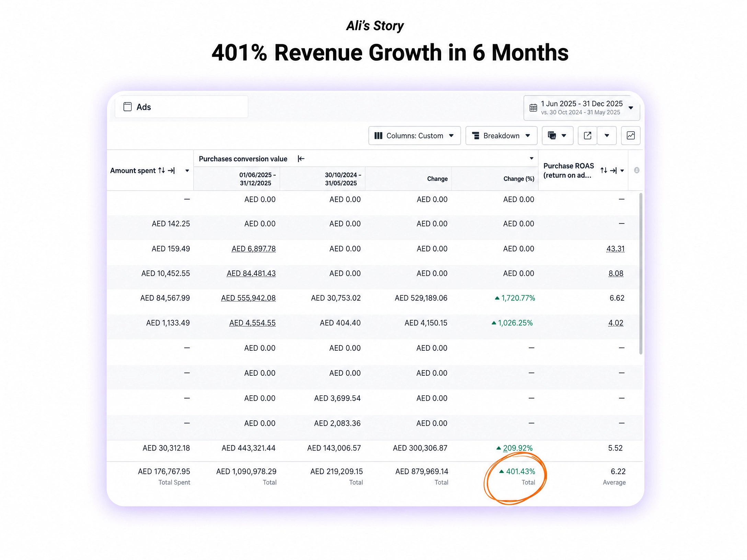The width and height of the screenshot is (747, 560).
Task: Click the AED 404.40 previous period cell
Action: 340,323
